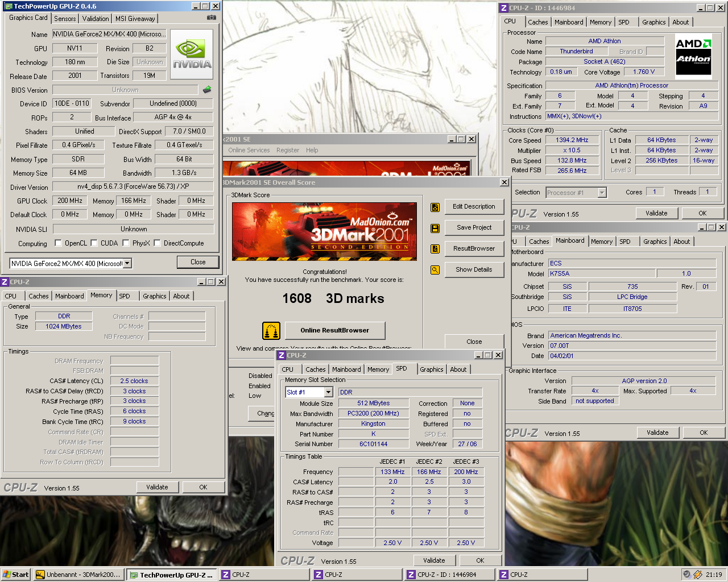Click the Driver Version field in GPU-Z

click(x=133, y=187)
